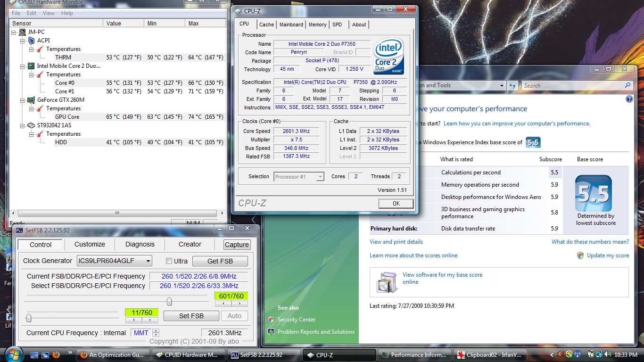Collapse the ST932042 1AS node
Image resolution: width=644 pixels, height=362 pixels.
coord(23,125)
